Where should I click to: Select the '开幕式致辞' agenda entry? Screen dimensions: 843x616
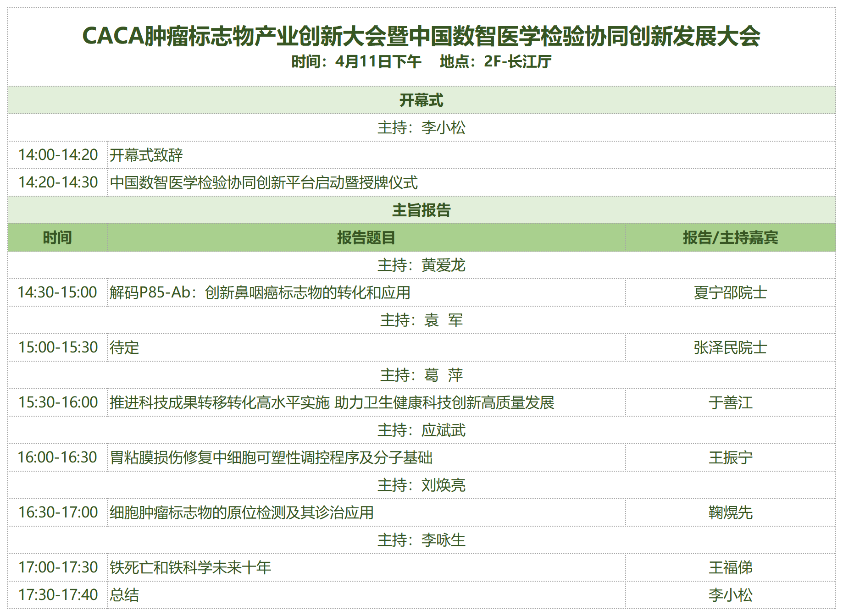pyautogui.click(x=146, y=155)
